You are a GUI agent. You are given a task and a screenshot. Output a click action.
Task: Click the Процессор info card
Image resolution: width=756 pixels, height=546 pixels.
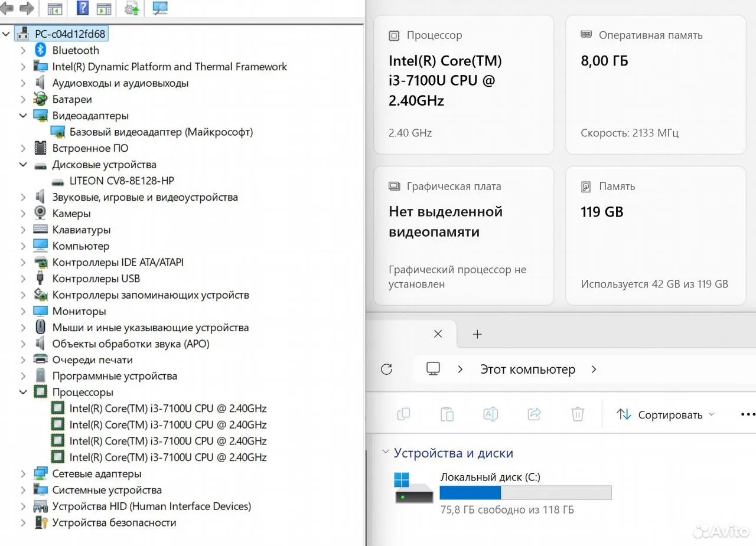pos(464,84)
